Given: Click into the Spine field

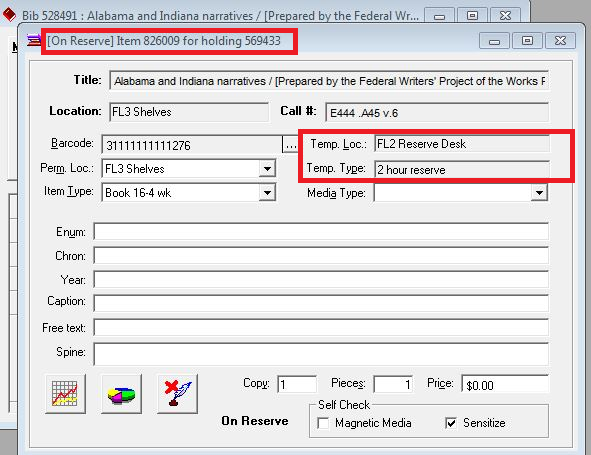Looking at the screenshot, I should [x=321, y=354].
